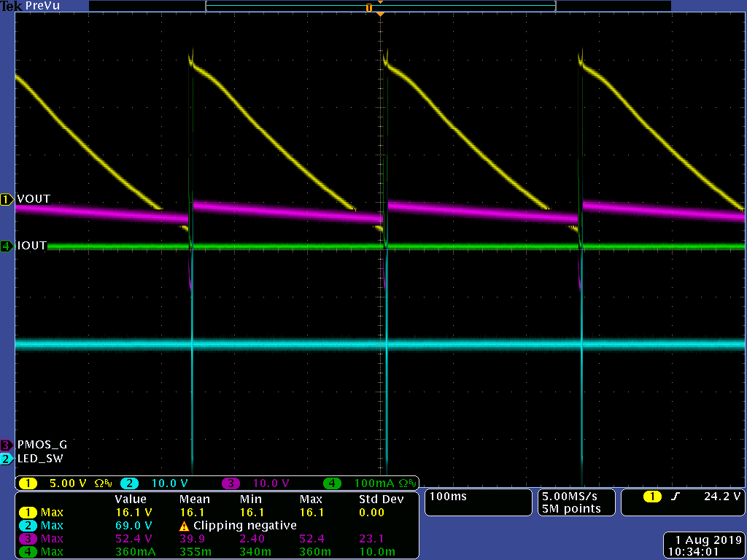This screenshot has width=747, height=560.
Task: Click the channel 3 Max measurement badge
Action: coord(28,539)
